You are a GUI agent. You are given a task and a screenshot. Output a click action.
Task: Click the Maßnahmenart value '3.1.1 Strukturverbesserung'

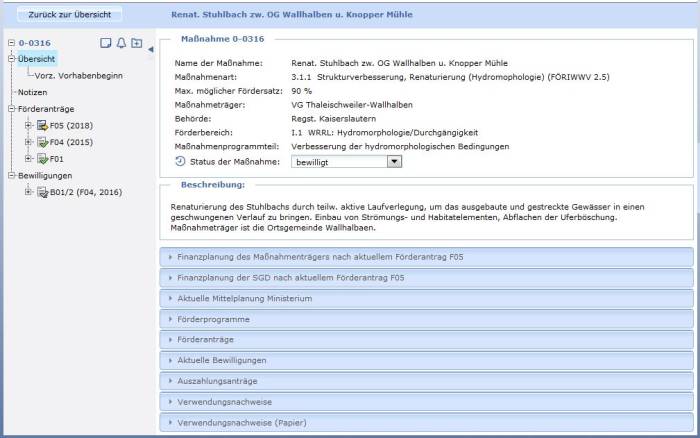point(450,77)
